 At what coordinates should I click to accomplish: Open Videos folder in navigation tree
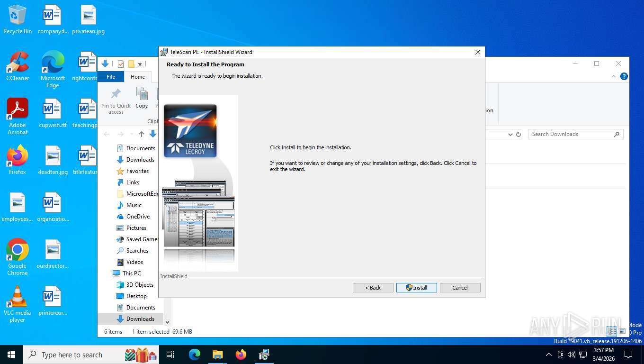coord(130,262)
